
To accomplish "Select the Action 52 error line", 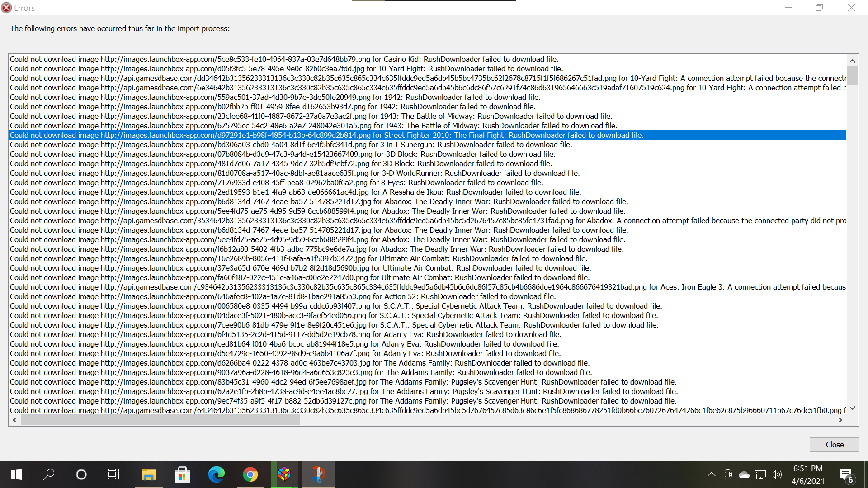I will [x=428, y=296].
